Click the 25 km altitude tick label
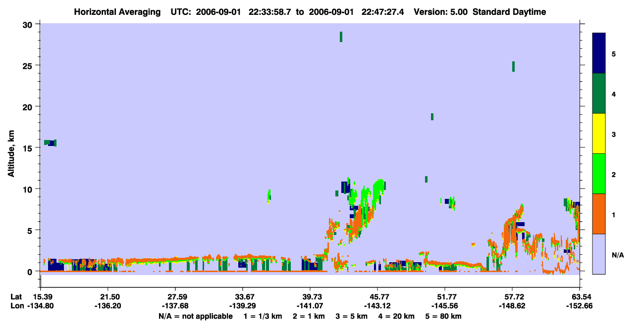644x330 pixels. (29, 66)
